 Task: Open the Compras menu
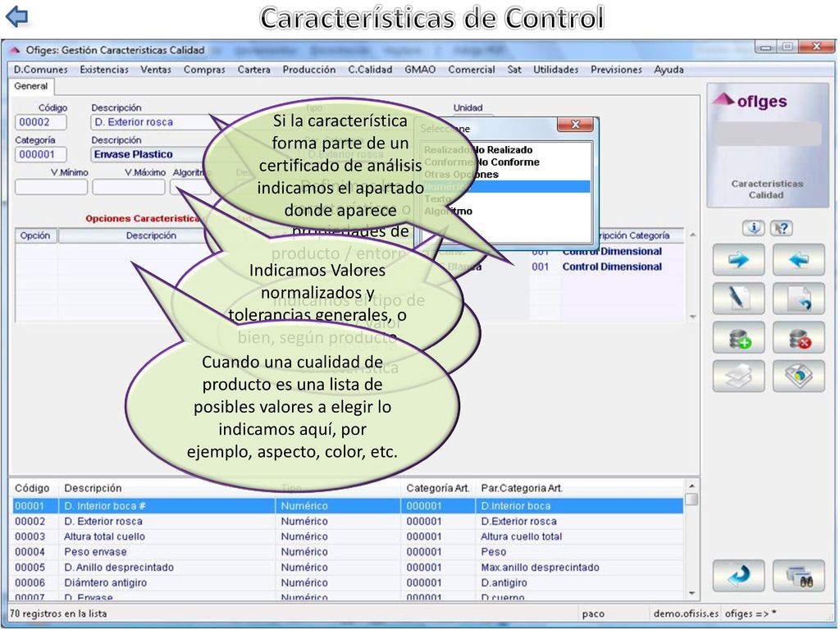pyautogui.click(x=204, y=70)
